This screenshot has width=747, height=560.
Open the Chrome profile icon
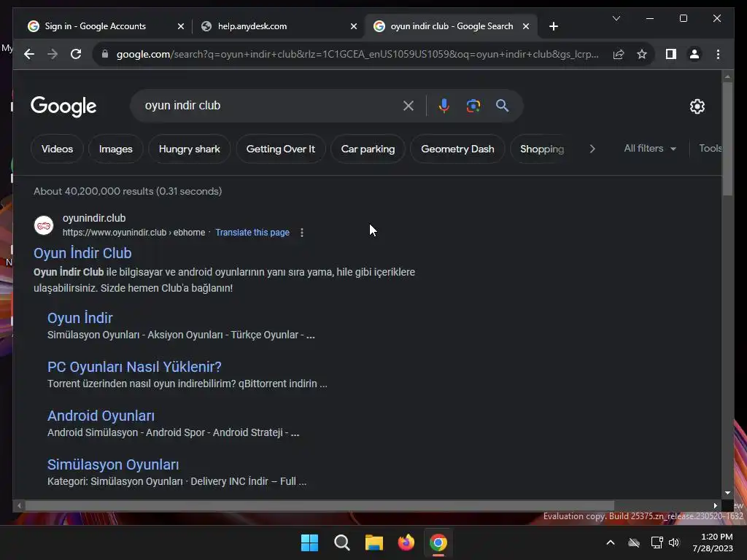point(694,54)
